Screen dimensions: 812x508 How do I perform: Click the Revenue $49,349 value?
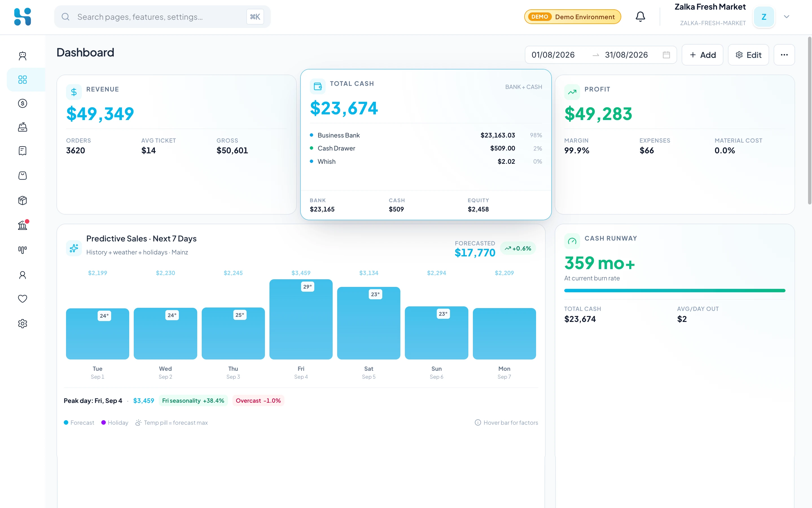click(100, 114)
